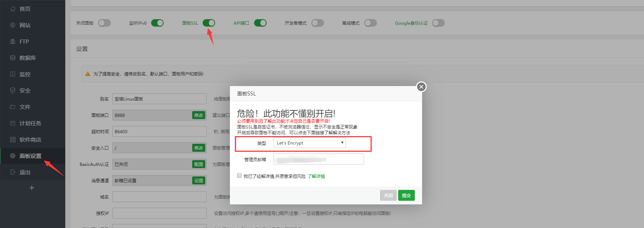Click the 超时时间 input field
644x228 pixels.
coord(160,131)
